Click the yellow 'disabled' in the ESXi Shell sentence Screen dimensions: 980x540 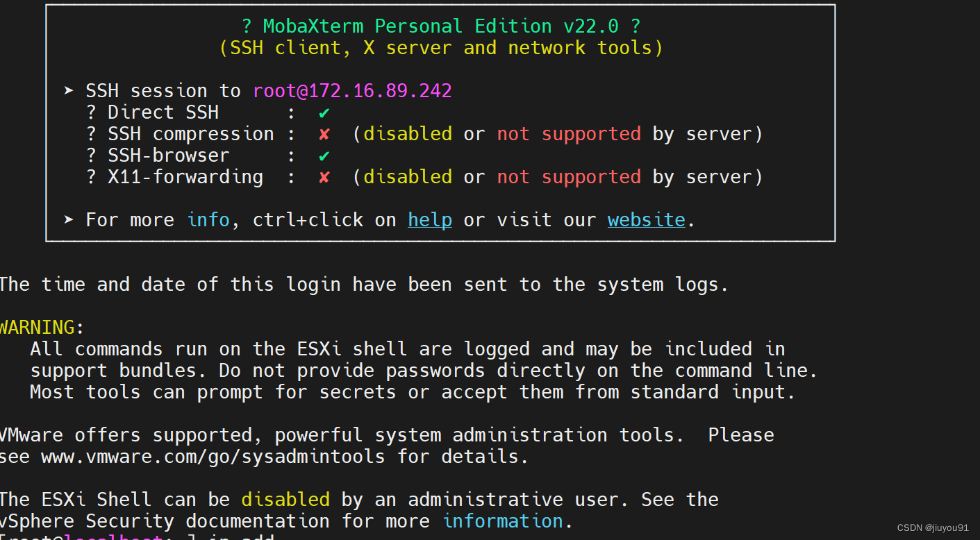click(285, 500)
